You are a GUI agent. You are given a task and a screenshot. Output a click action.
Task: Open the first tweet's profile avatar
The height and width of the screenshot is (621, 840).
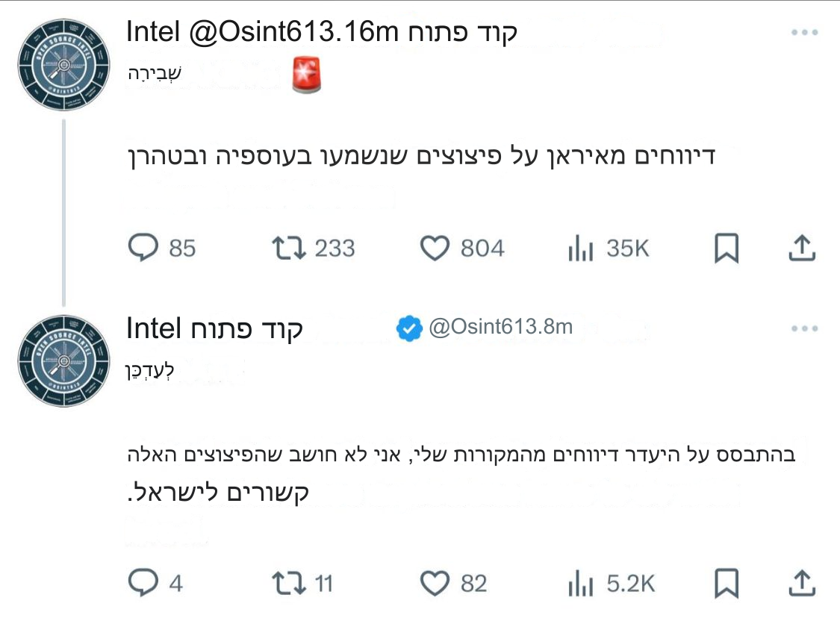point(64,64)
